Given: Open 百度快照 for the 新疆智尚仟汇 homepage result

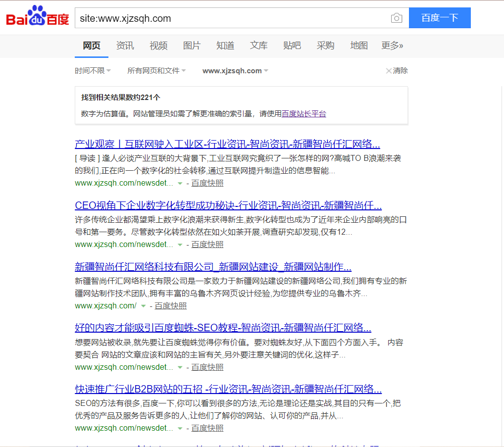Looking at the screenshot, I should pos(171,306).
